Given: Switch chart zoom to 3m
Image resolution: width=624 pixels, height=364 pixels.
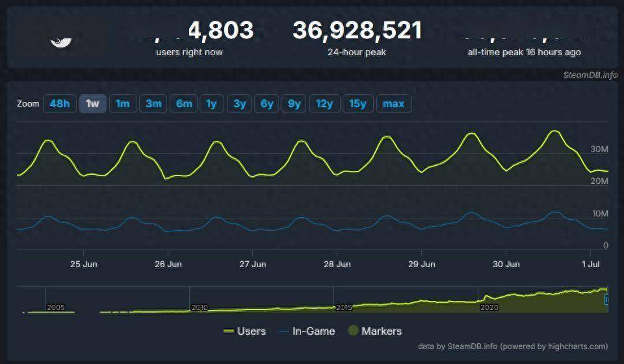Looking at the screenshot, I should [x=153, y=104].
